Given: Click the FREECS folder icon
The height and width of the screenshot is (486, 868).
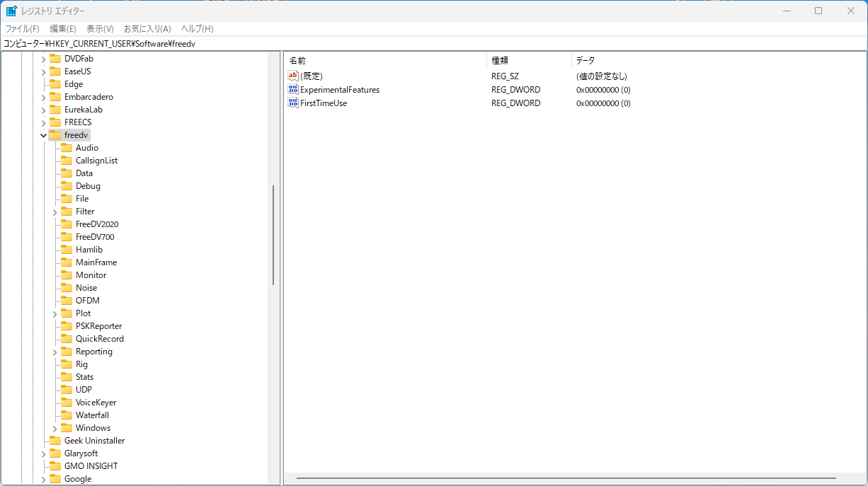Looking at the screenshot, I should [55, 122].
